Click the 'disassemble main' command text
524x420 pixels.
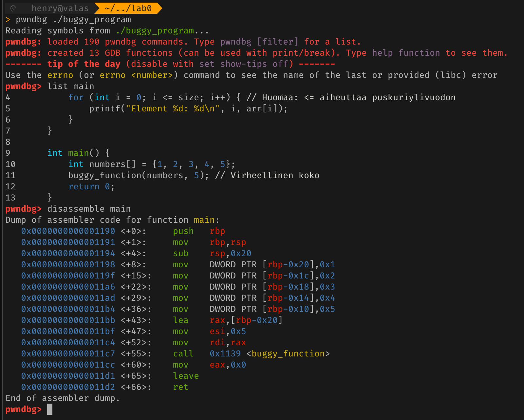point(89,209)
